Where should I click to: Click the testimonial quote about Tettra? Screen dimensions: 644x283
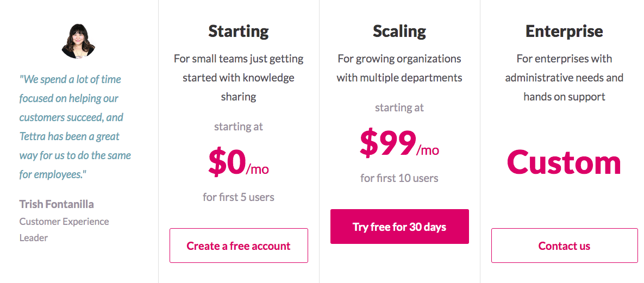[75, 127]
